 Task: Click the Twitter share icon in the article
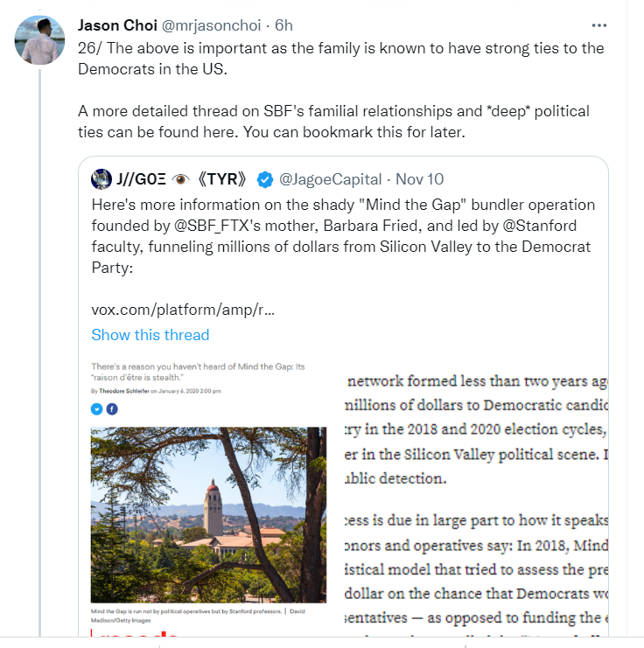97,409
